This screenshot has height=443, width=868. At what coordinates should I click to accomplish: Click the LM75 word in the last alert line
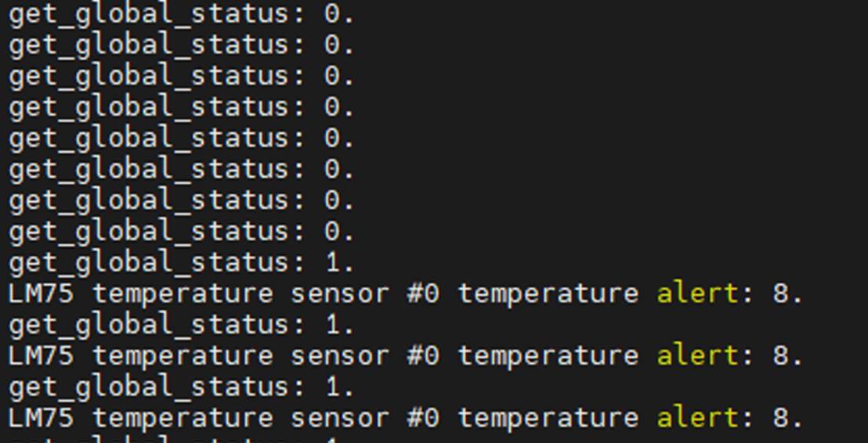(41, 417)
